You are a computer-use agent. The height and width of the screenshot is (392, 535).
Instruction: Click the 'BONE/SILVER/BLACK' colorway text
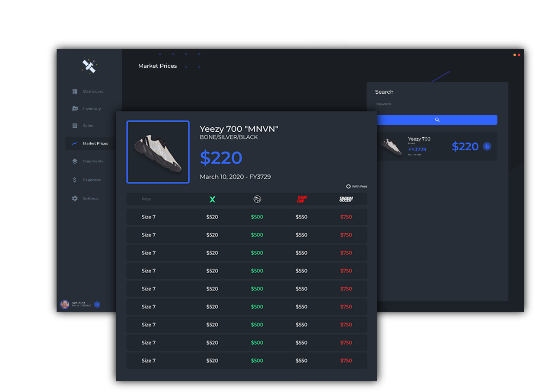click(x=229, y=137)
